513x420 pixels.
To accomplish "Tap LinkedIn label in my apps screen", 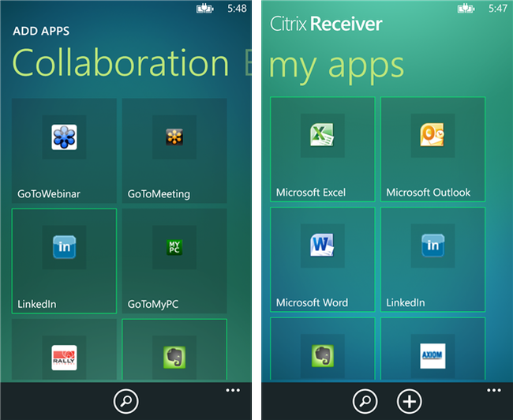I will coord(406,302).
